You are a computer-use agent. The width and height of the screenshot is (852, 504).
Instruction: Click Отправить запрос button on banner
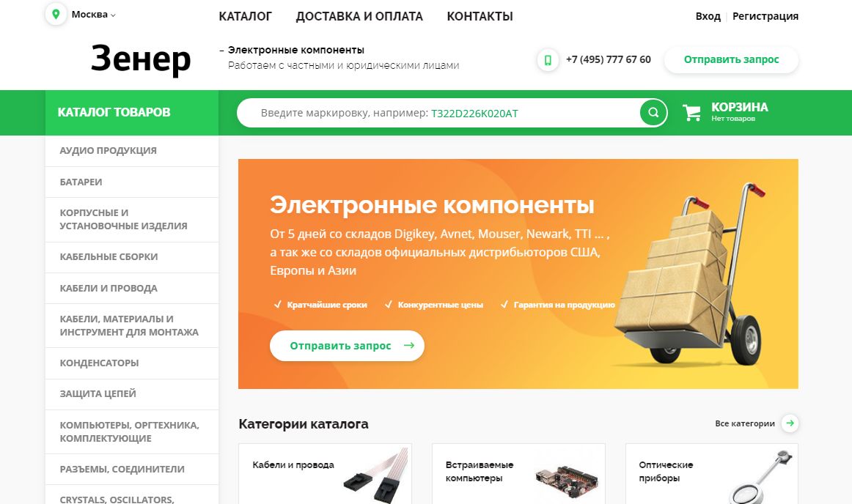[x=347, y=346]
